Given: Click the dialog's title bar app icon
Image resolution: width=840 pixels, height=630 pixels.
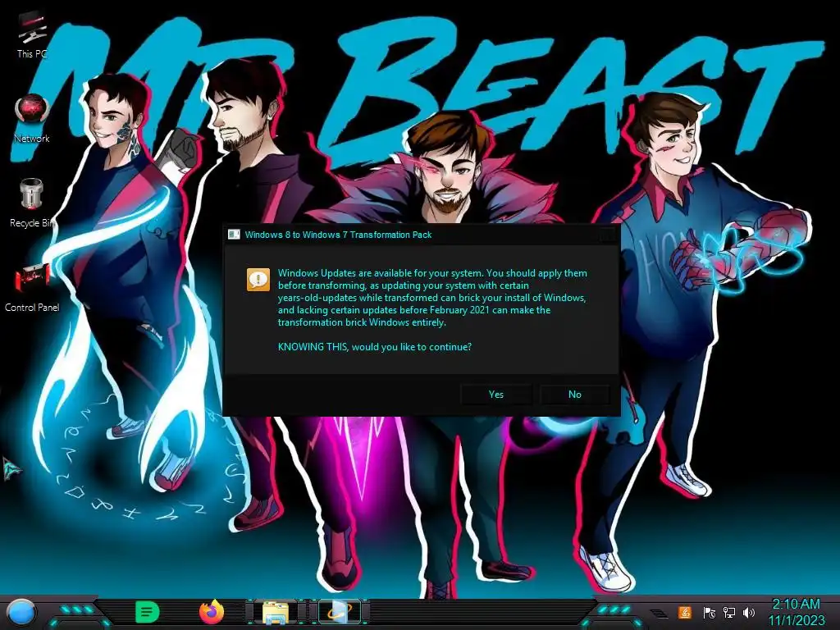Looking at the screenshot, I should tap(234, 235).
